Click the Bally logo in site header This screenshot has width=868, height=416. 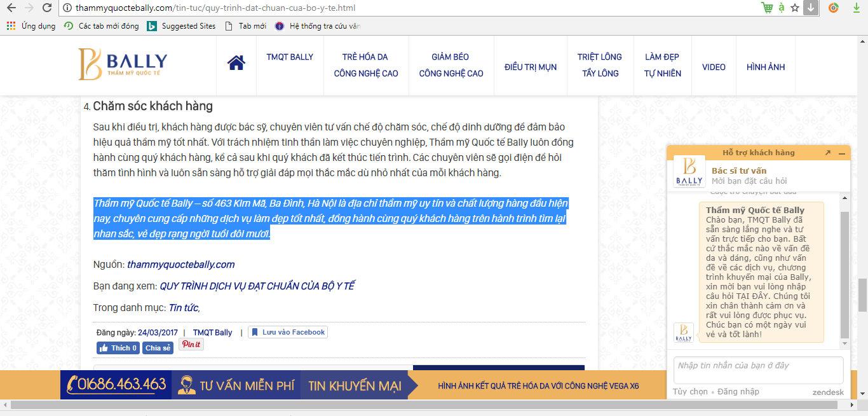[123, 64]
